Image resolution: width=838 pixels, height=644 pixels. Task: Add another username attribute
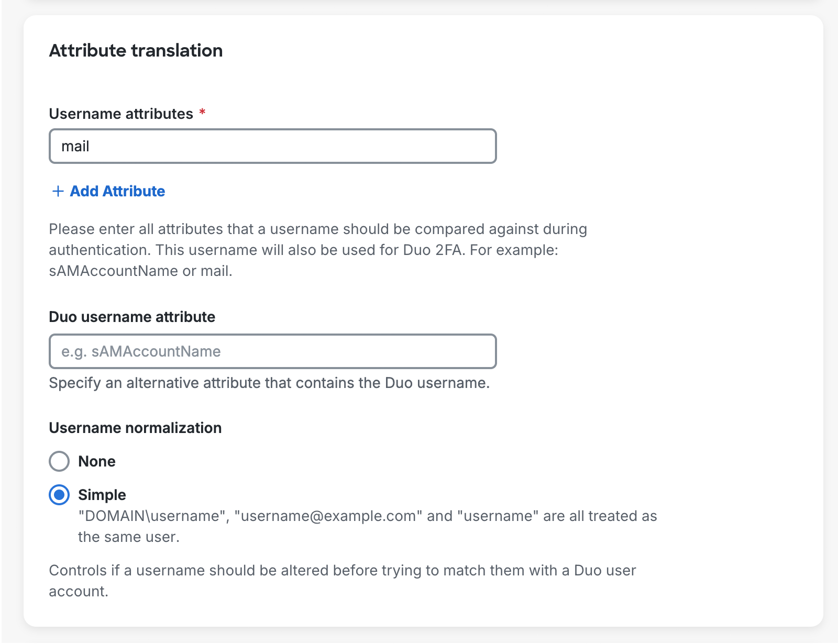(117, 191)
